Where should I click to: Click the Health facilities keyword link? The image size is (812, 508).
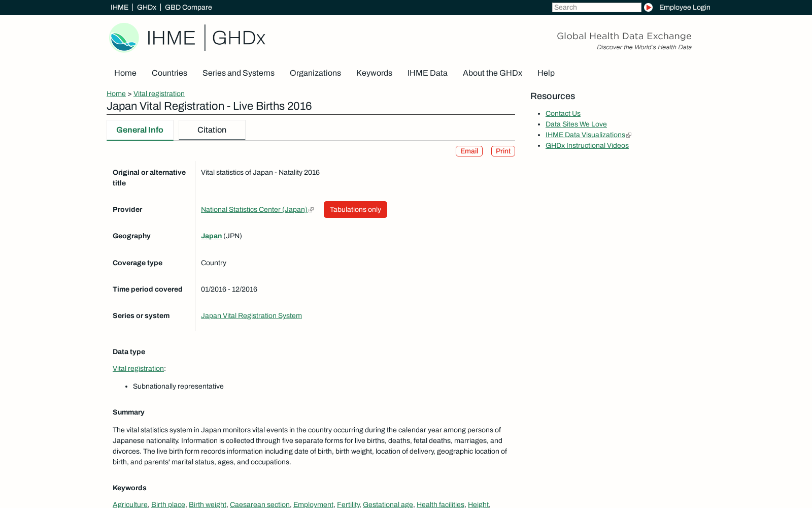(441, 504)
